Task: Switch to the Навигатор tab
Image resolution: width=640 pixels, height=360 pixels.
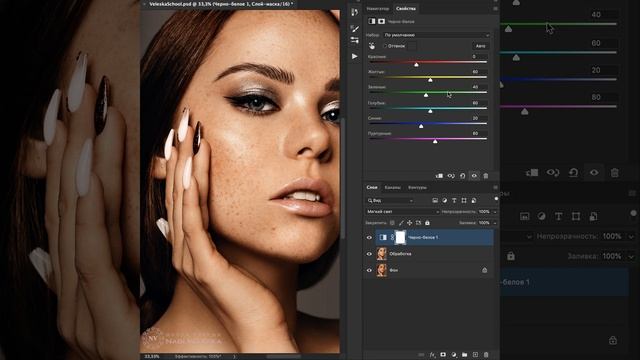Action: tap(378, 9)
